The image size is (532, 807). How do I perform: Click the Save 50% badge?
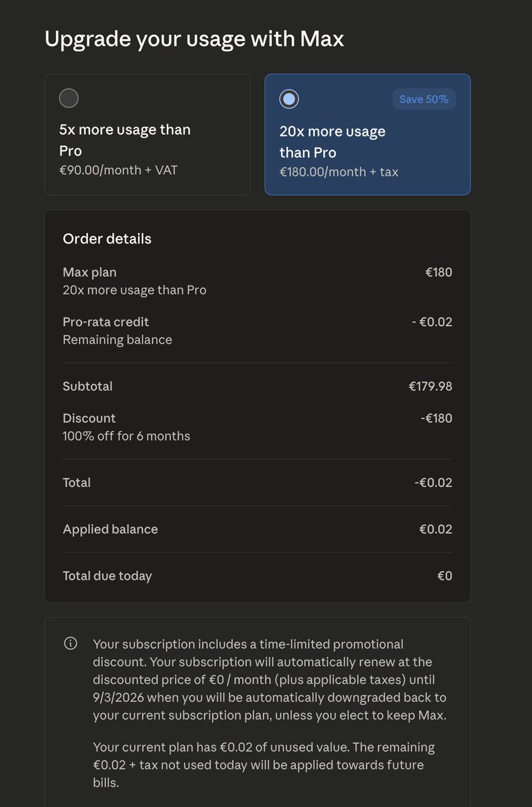coord(424,100)
